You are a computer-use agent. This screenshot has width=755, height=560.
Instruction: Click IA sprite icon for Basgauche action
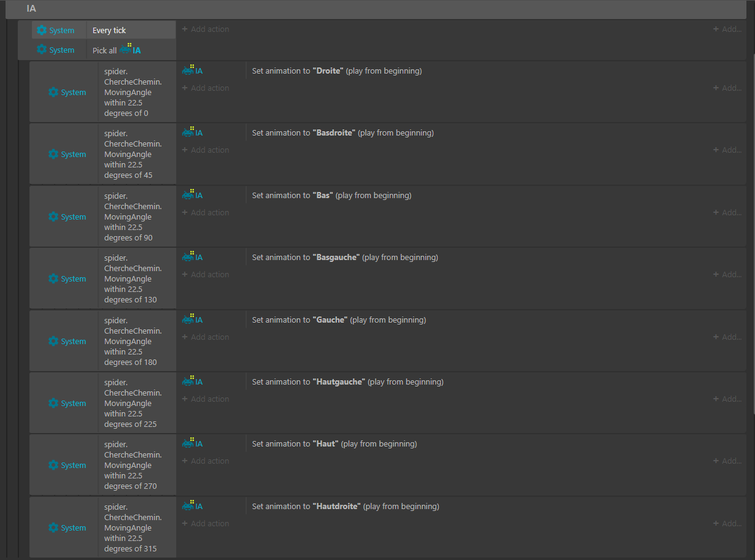[x=188, y=256]
